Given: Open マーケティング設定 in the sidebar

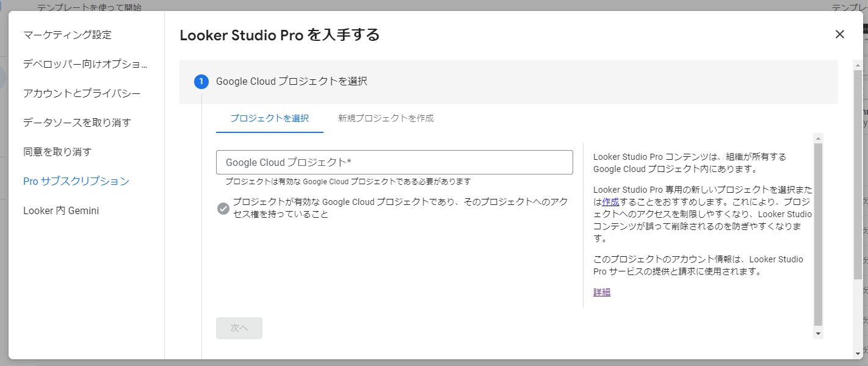Looking at the screenshot, I should (x=68, y=35).
